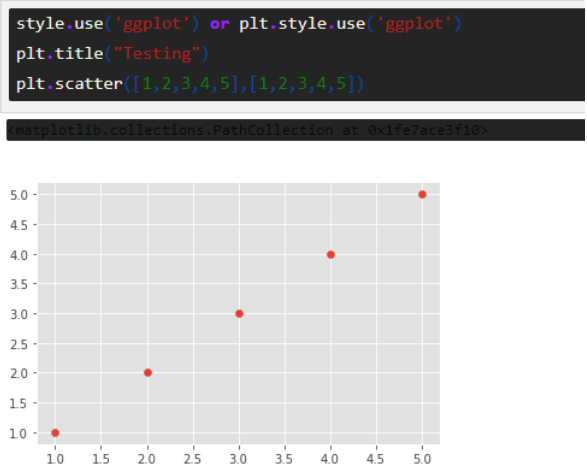Click the x-axis tick label 5.0

(x=422, y=459)
